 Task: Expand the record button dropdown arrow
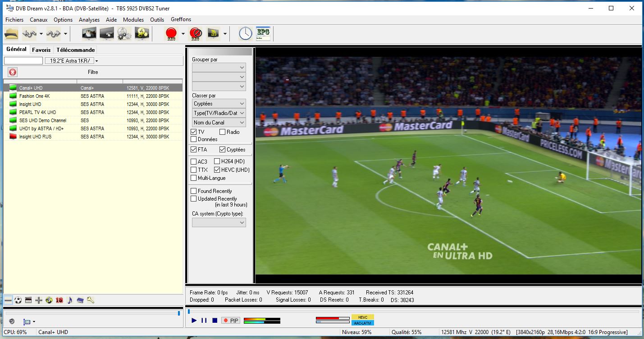coord(183,33)
